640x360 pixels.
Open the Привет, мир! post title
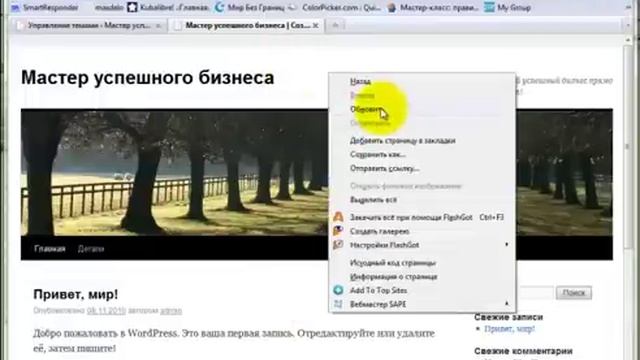(x=76, y=294)
